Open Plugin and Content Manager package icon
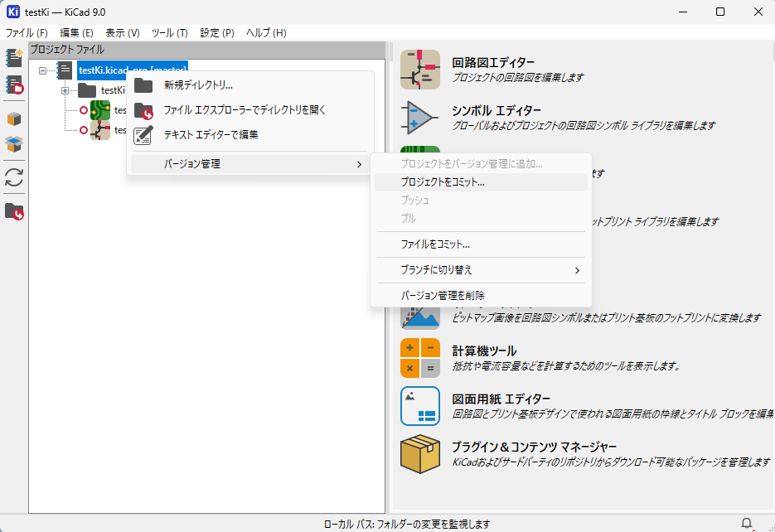775x532 pixels. coord(420,454)
